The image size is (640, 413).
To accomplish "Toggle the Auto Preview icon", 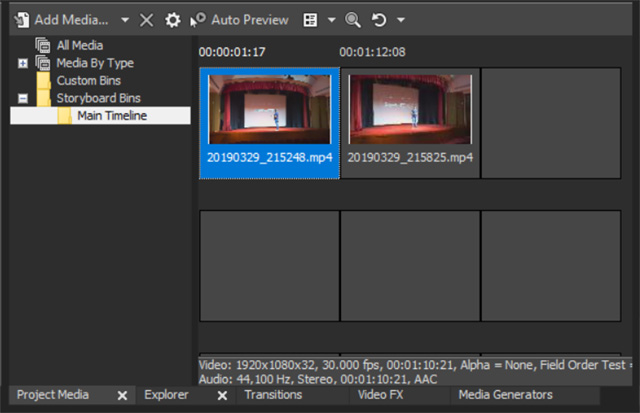I will point(198,20).
